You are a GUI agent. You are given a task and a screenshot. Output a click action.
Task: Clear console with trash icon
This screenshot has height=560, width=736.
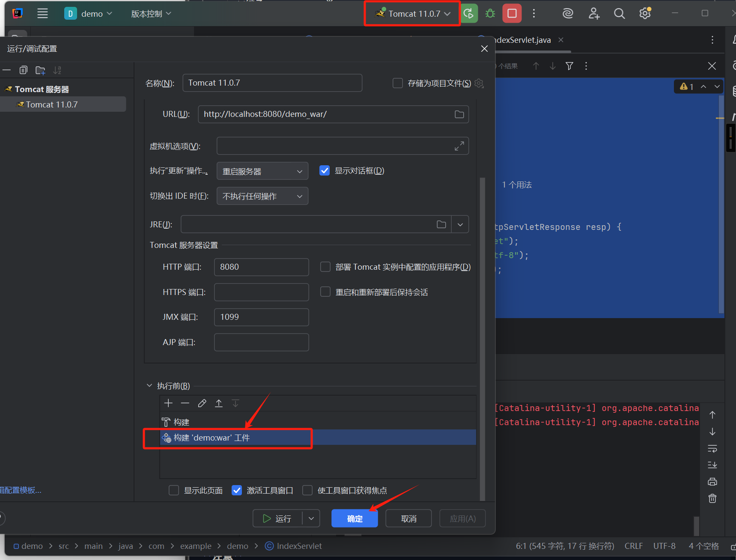click(712, 498)
